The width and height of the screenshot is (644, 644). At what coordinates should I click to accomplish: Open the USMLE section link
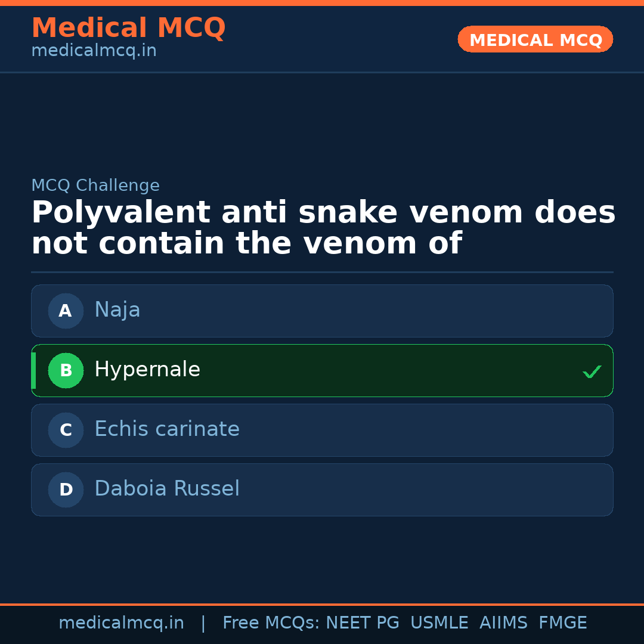(439, 623)
